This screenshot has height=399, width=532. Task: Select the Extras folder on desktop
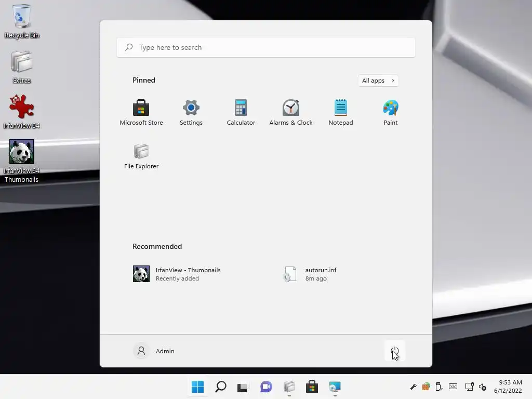click(x=22, y=67)
